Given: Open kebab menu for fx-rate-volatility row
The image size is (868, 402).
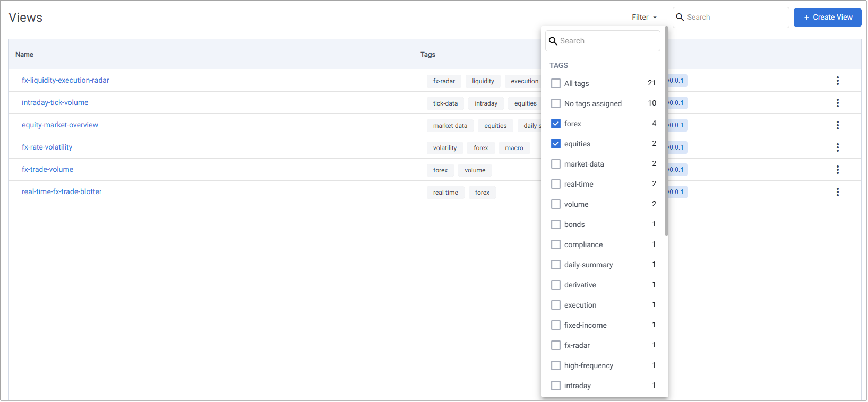Looking at the screenshot, I should tap(837, 147).
